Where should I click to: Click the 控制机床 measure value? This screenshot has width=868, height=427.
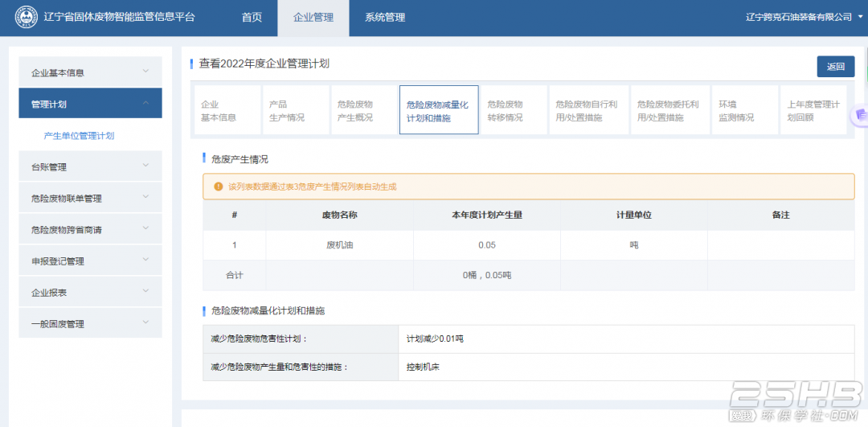[x=423, y=367]
